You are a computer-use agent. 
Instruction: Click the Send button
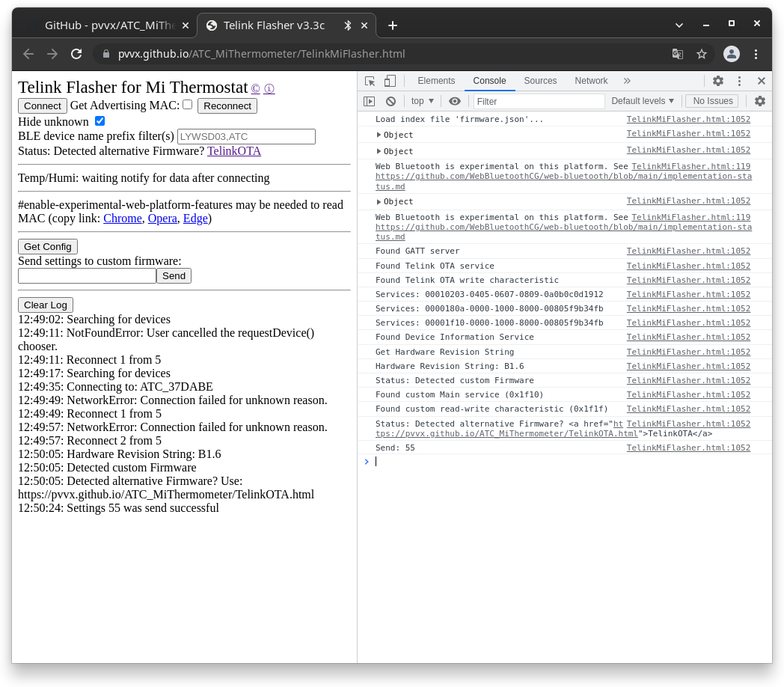(x=174, y=275)
